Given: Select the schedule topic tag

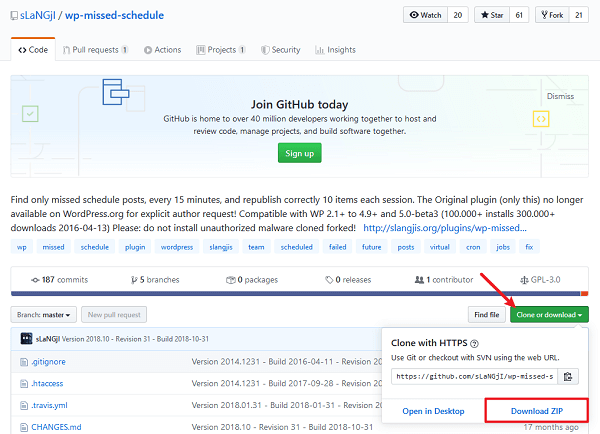Looking at the screenshot, I should (95, 247).
